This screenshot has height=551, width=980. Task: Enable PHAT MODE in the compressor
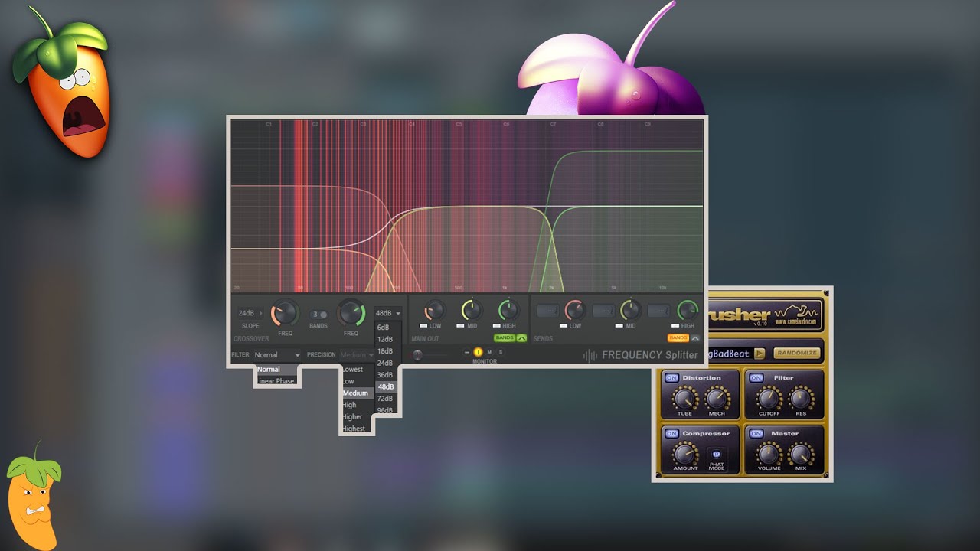click(x=717, y=454)
